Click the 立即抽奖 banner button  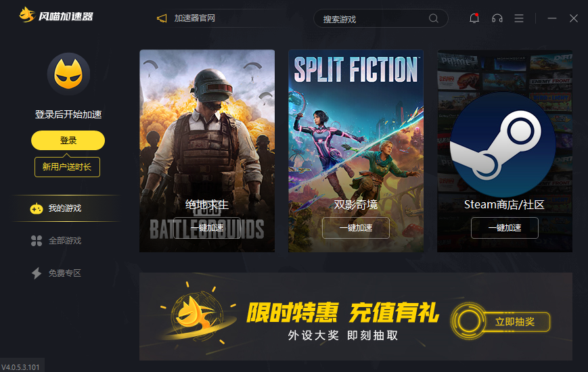pos(514,322)
